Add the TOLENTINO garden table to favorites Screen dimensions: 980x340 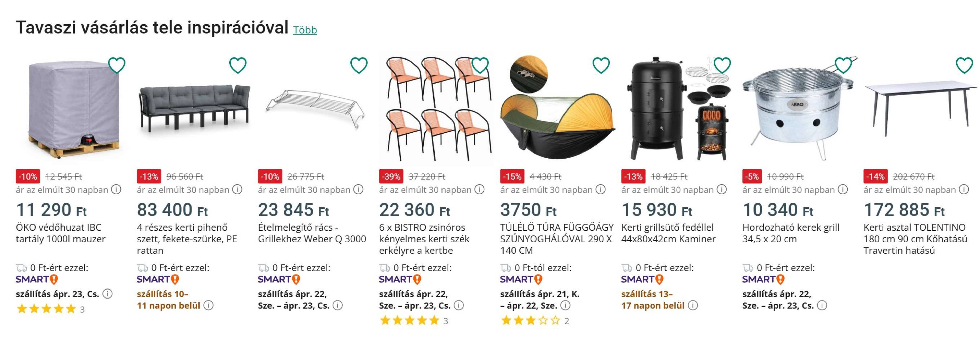point(964,65)
